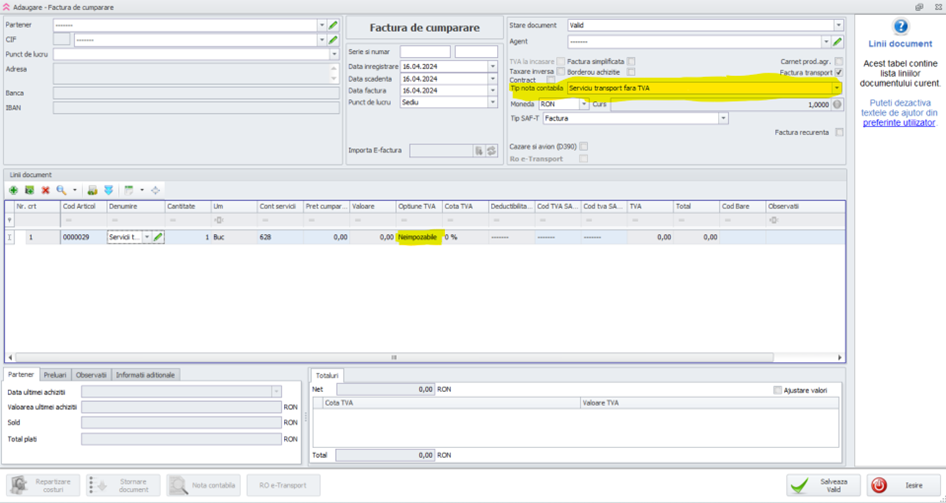The image size is (946, 503).
Task: Open the preferinte utilizator link
Action: (899, 123)
